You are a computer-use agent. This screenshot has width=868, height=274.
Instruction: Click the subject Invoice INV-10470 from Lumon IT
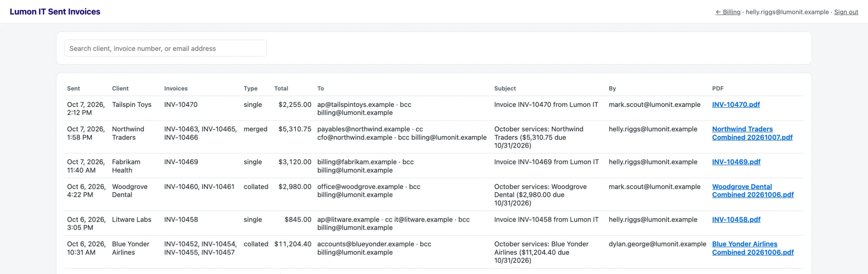click(x=546, y=105)
